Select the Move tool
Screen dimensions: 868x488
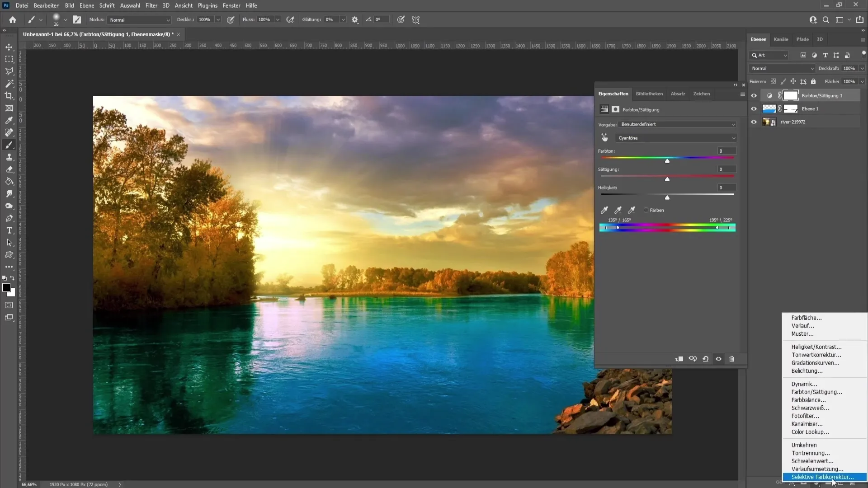pos(9,47)
